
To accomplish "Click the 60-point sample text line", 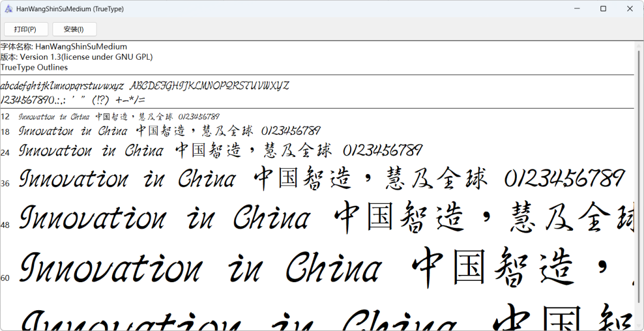I will pyautogui.click(x=326, y=268).
